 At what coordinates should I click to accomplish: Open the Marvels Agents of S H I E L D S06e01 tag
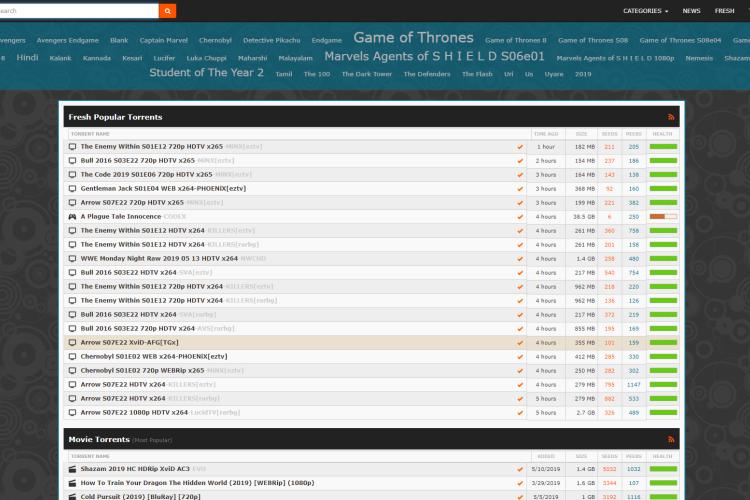(x=434, y=56)
